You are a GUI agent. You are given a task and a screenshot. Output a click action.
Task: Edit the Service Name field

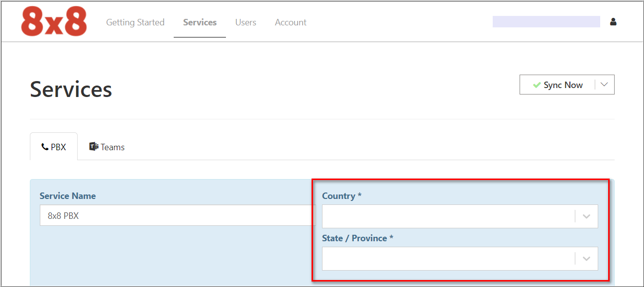pos(178,216)
